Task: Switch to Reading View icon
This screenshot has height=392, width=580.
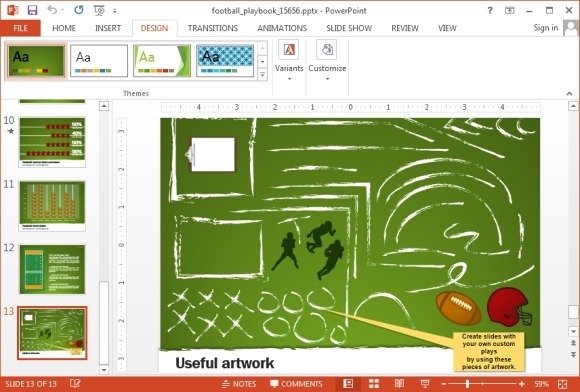Action: click(x=399, y=384)
